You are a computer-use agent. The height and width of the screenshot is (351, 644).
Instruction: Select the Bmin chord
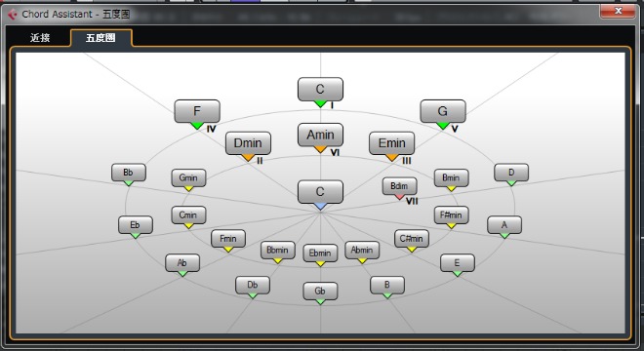pos(452,177)
